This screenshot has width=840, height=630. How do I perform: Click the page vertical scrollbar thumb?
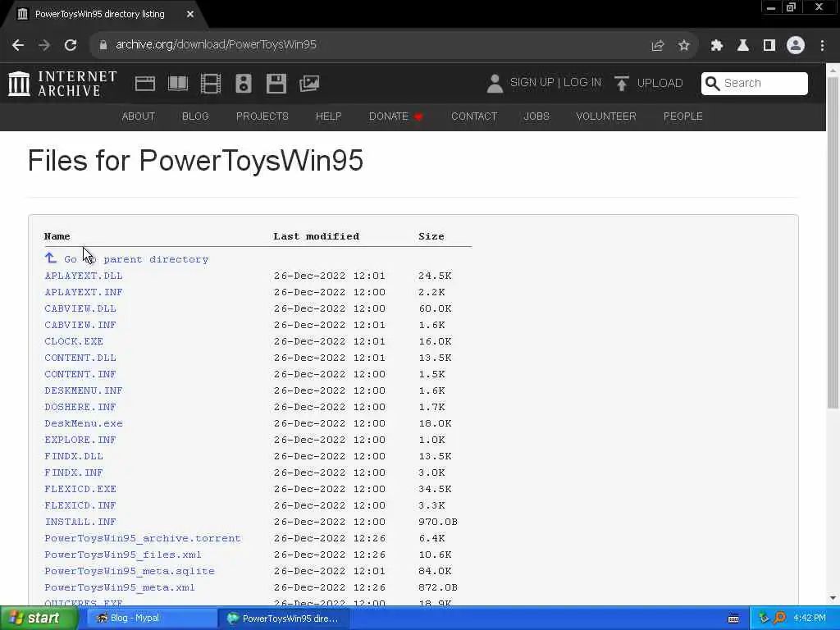(x=833, y=244)
